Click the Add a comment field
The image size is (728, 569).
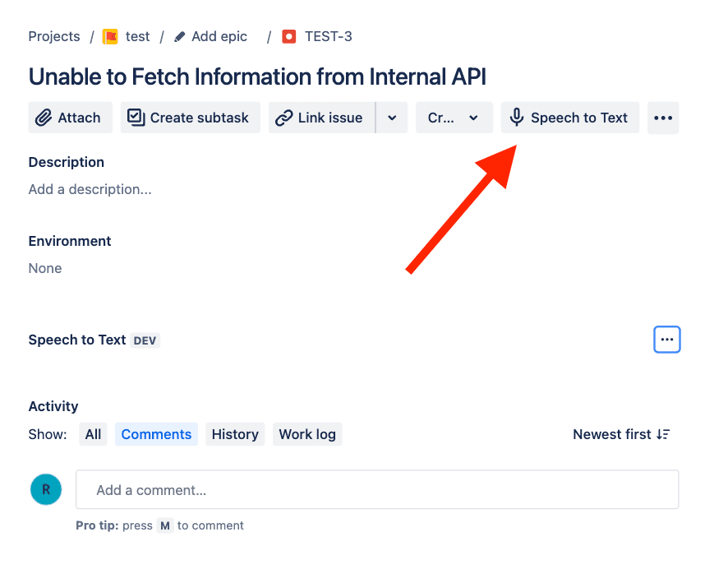(377, 489)
